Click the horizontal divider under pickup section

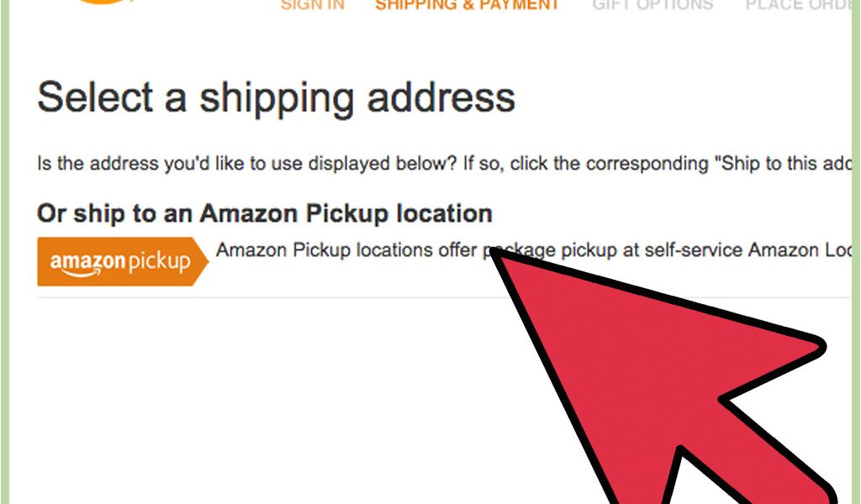444,297
